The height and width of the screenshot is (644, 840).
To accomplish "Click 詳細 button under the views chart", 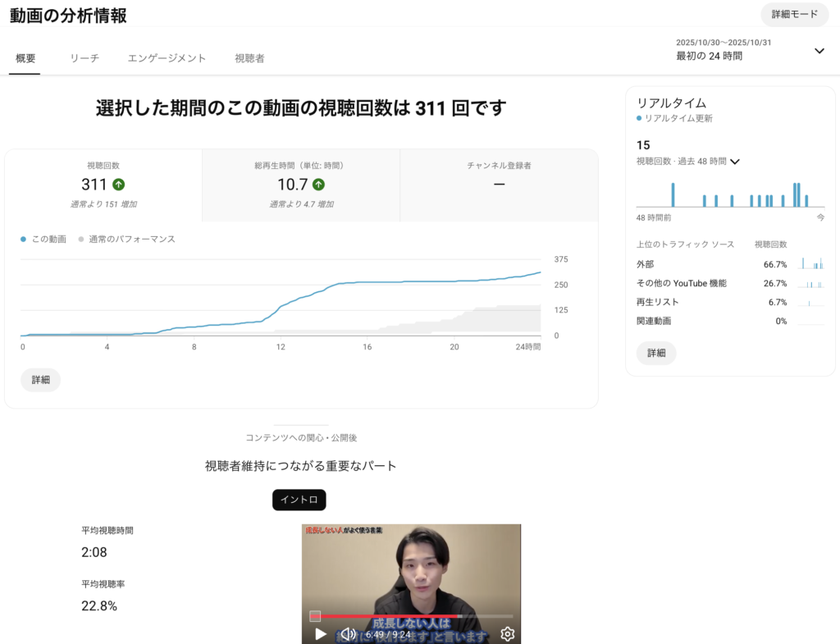I will point(40,381).
